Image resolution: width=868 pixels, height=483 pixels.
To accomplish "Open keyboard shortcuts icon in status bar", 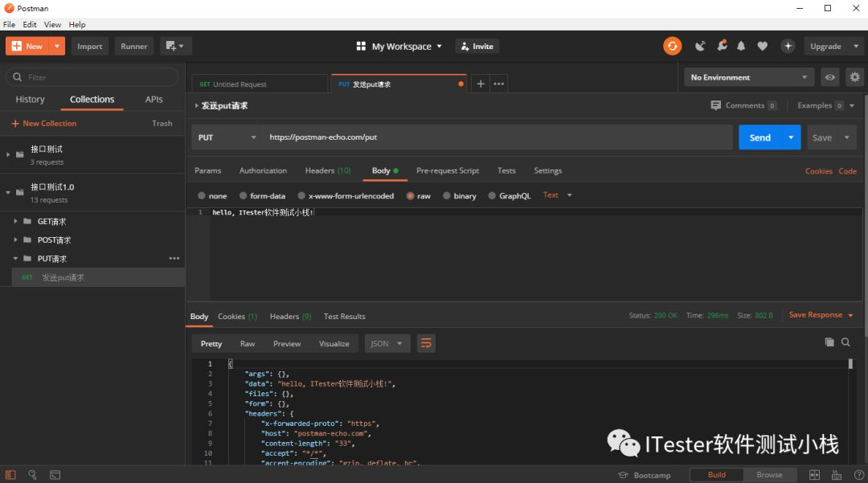I will click(837, 475).
